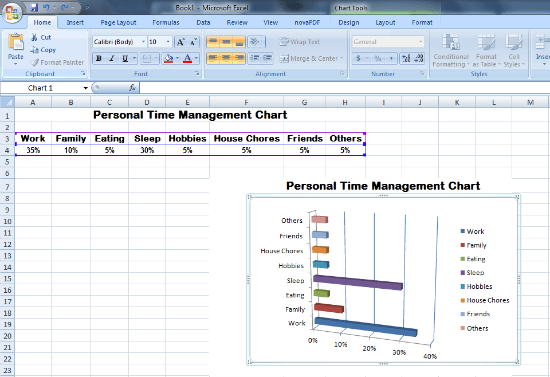Open the Underline style dropdown arrow
The height and width of the screenshot is (377, 550).
[x=134, y=58]
